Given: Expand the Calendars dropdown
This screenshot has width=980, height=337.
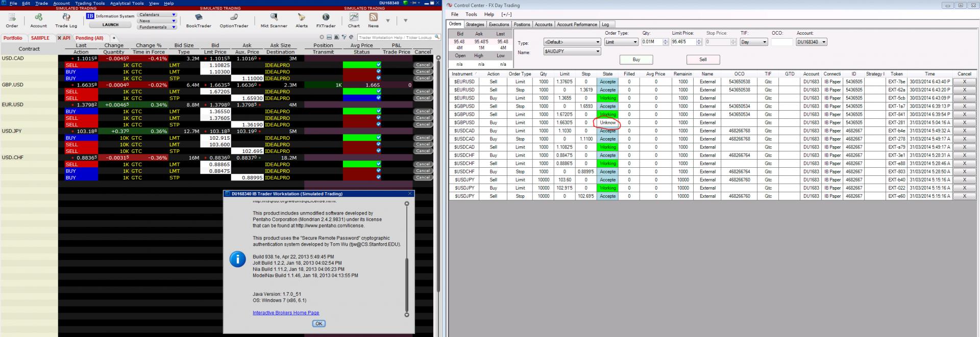Looking at the screenshot, I should click(x=157, y=15).
